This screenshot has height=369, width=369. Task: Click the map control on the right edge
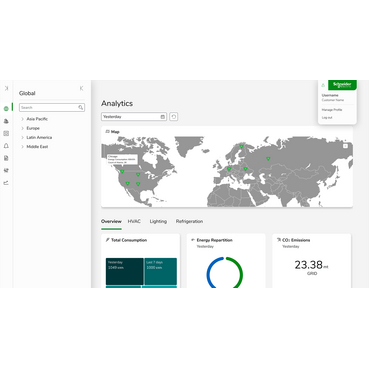345,146
